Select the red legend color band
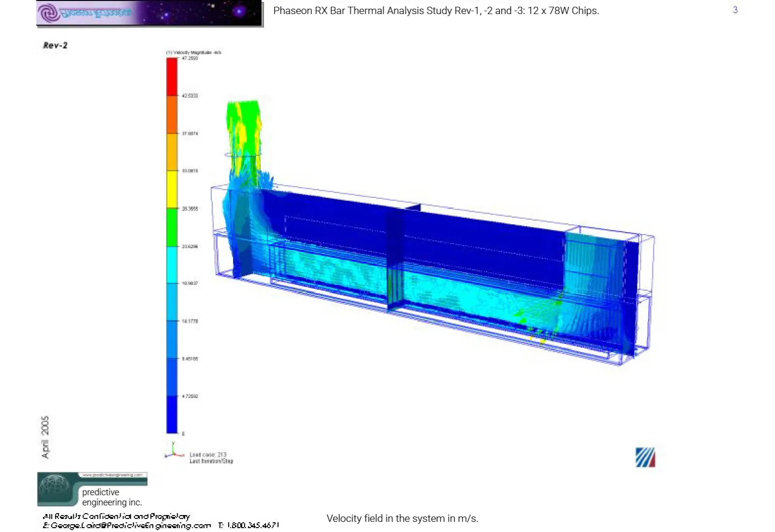 coord(172,77)
